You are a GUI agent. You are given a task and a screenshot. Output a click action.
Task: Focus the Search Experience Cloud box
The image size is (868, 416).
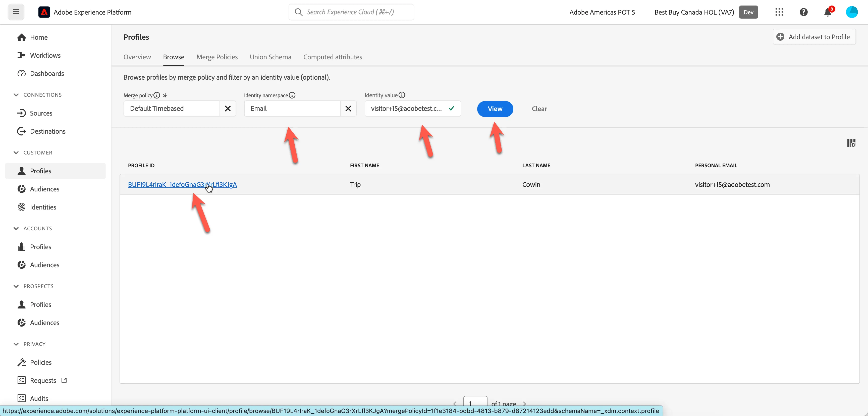pyautogui.click(x=351, y=12)
